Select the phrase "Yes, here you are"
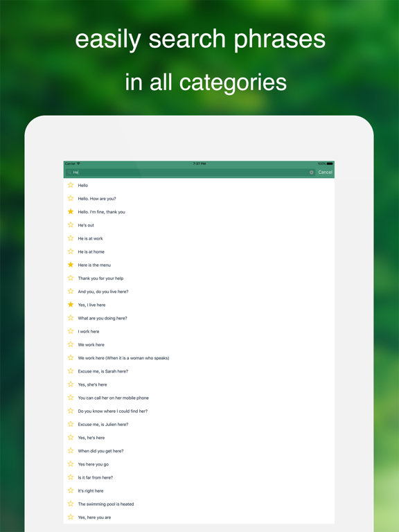The width and height of the screenshot is (399, 532). click(199, 517)
